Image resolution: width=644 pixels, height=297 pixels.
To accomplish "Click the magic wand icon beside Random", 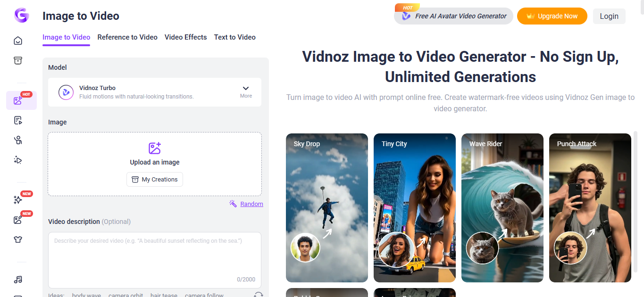I will [233, 204].
